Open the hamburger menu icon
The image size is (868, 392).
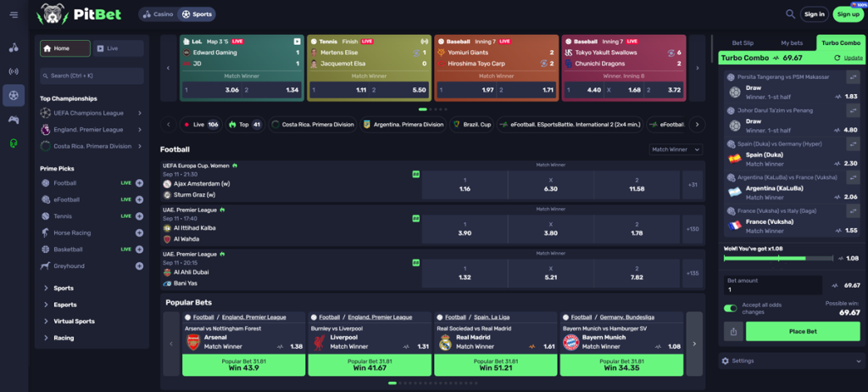point(14,14)
